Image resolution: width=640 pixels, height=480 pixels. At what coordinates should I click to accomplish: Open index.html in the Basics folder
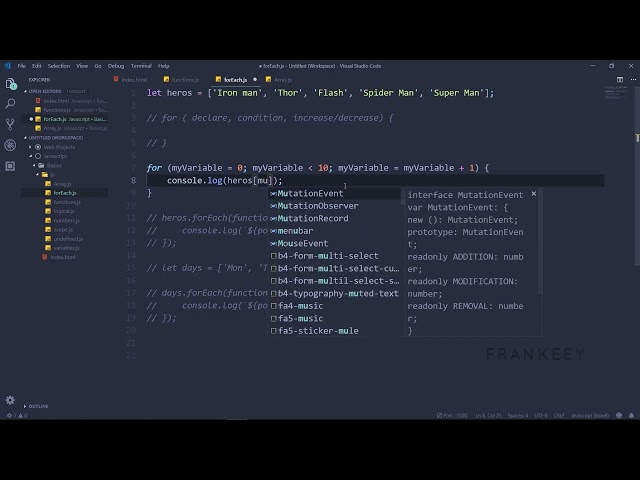click(x=63, y=257)
